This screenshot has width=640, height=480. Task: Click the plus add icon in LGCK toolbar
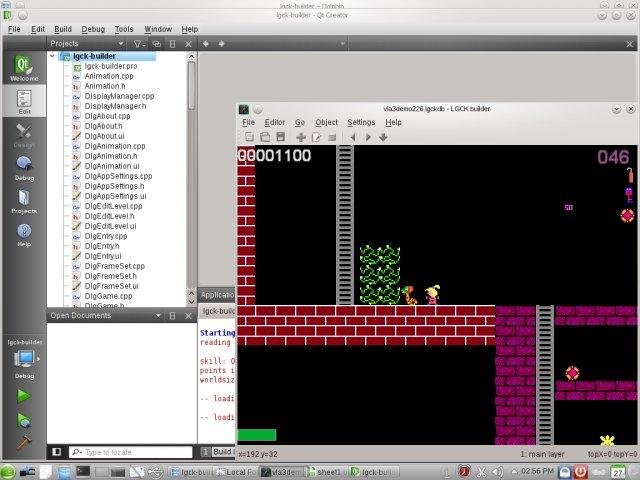301,137
